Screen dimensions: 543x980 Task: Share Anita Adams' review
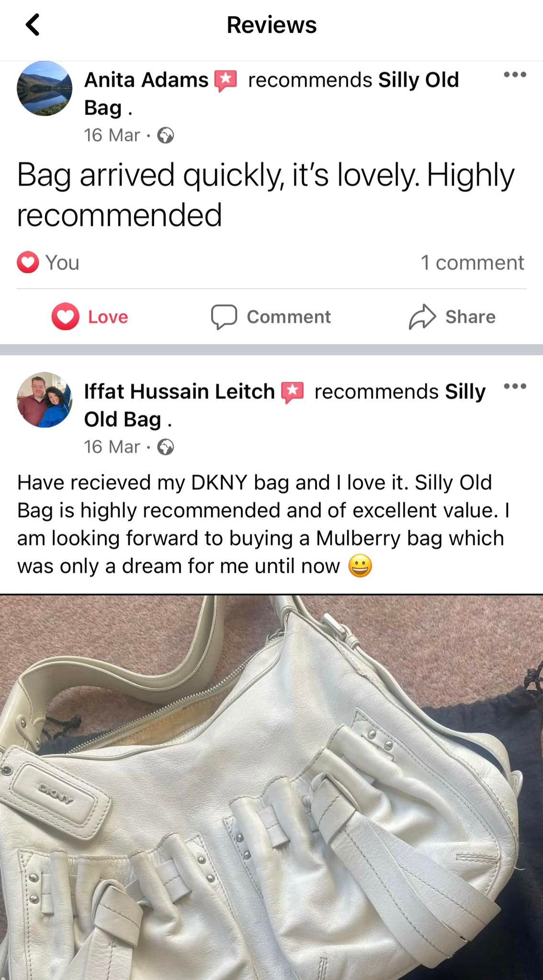(452, 317)
